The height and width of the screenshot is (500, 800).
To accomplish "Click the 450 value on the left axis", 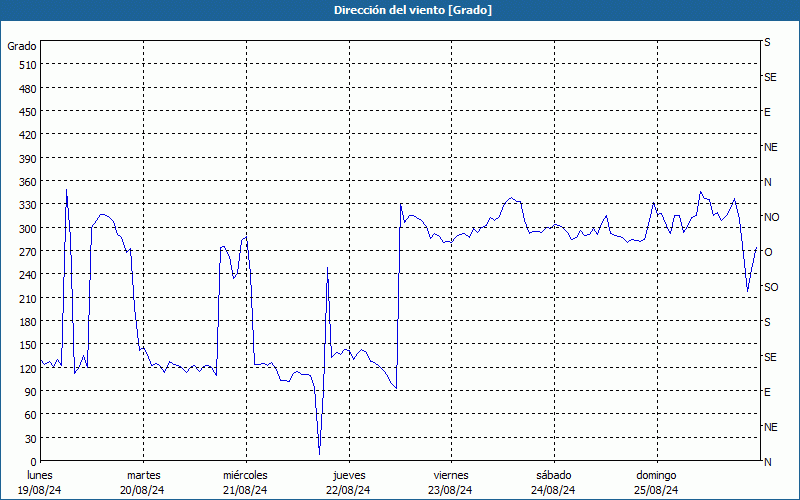I will [x=28, y=112].
